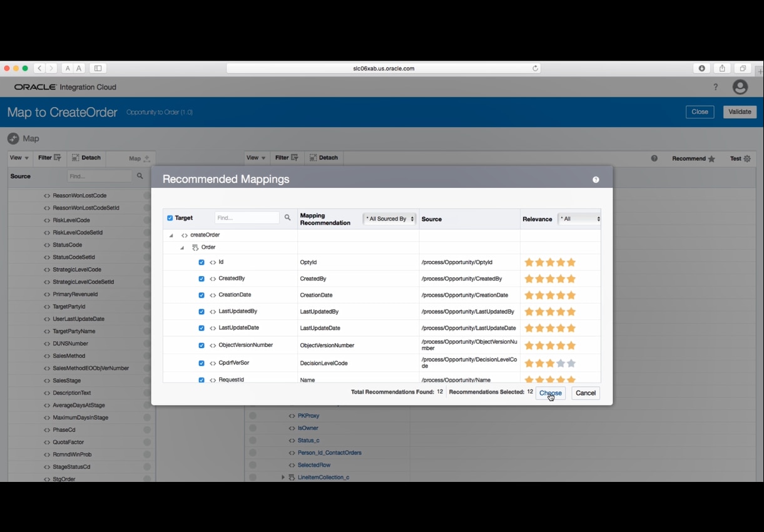Image resolution: width=764 pixels, height=532 pixels.
Task: Open the All Sourced By dropdown
Action: click(x=390, y=219)
